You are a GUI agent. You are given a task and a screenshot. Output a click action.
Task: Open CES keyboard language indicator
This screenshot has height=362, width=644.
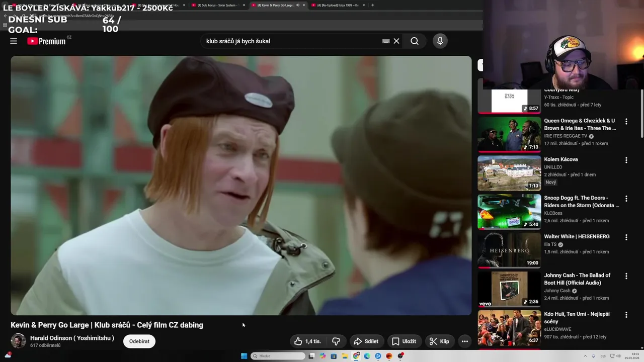[603, 356]
